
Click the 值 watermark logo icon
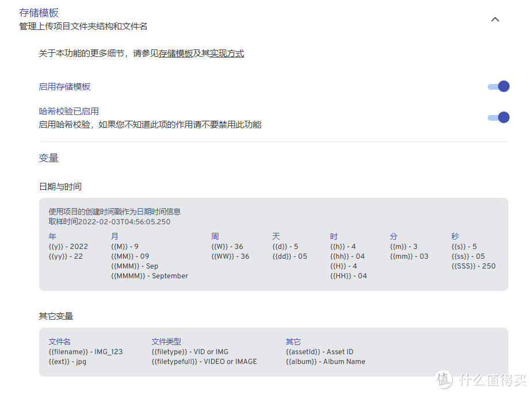tap(445, 379)
